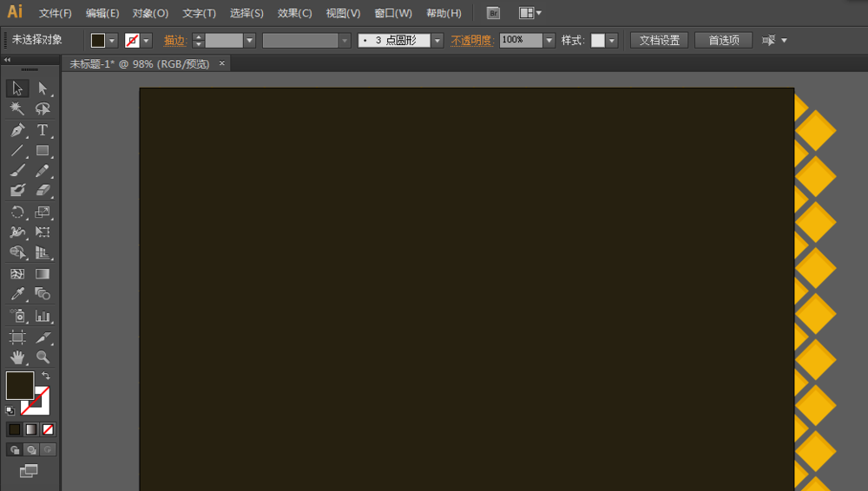868x491 pixels.
Task: Select the Eyedropper tool
Action: [x=17, y=293]
